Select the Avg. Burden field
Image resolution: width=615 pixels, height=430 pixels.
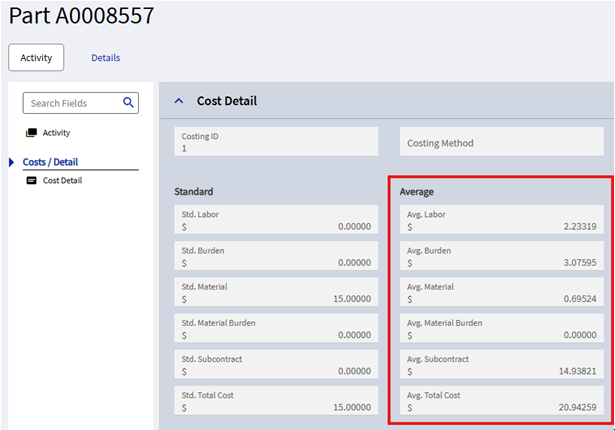501,256
